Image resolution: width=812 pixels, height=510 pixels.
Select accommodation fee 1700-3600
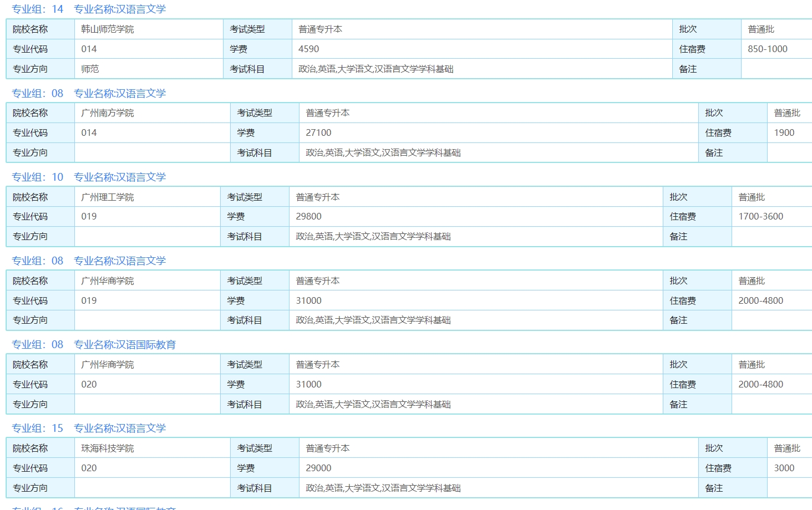click(761, 216)
